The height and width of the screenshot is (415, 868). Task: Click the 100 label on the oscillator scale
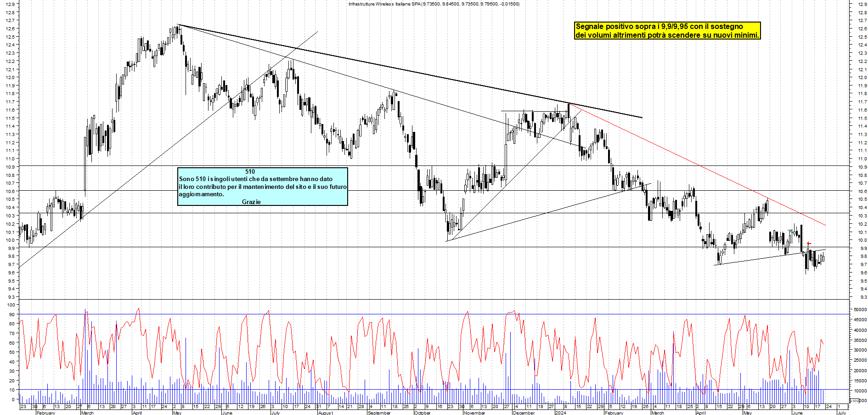point(11,305)
